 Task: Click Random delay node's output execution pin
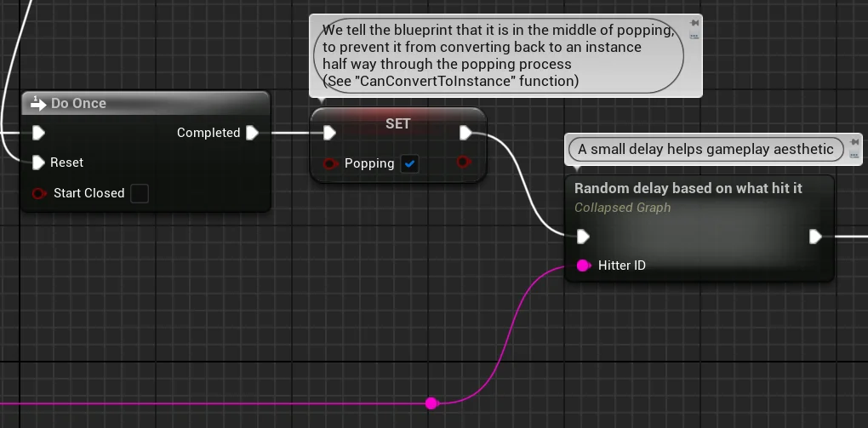point(815,236)
